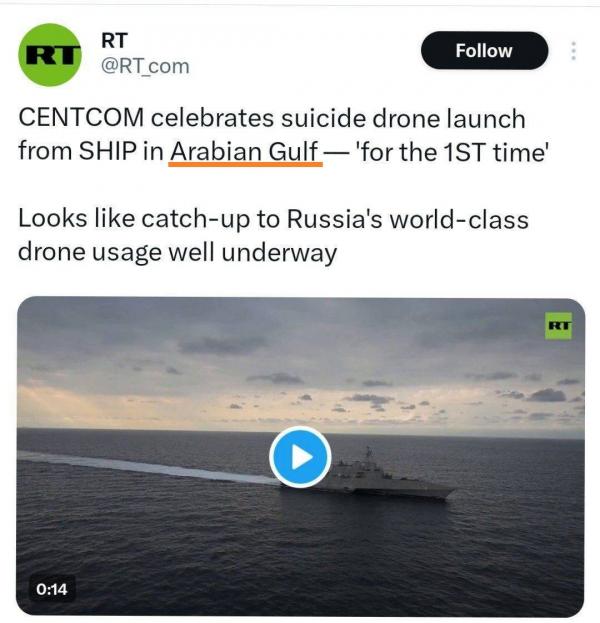Click the @RT_com handle
Viewport: 600px width, 623px height.
tap(145, 67)
